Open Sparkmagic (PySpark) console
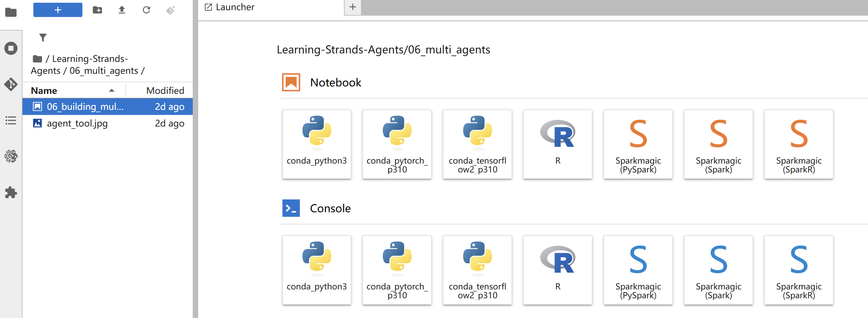This screenshot has height=318, width=868. (x=638, y=270)
